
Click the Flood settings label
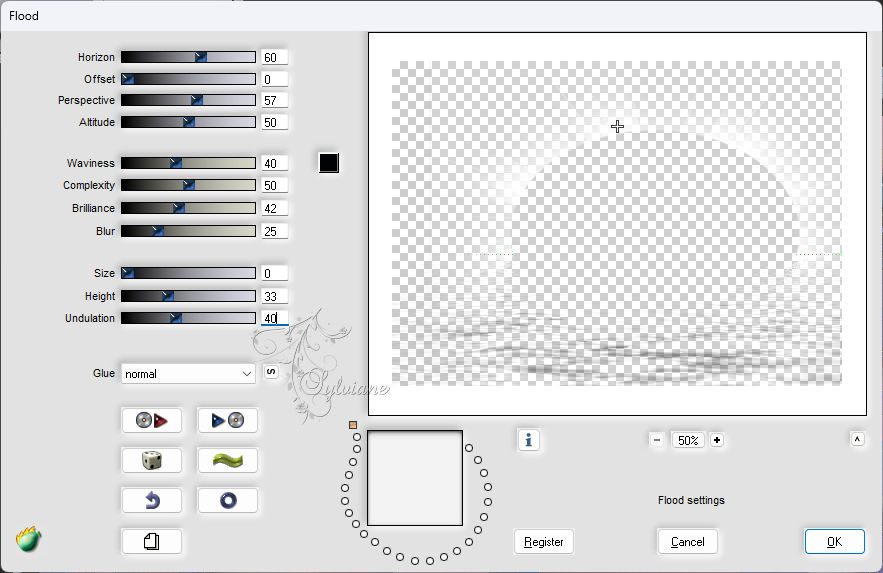coord(691,500)
